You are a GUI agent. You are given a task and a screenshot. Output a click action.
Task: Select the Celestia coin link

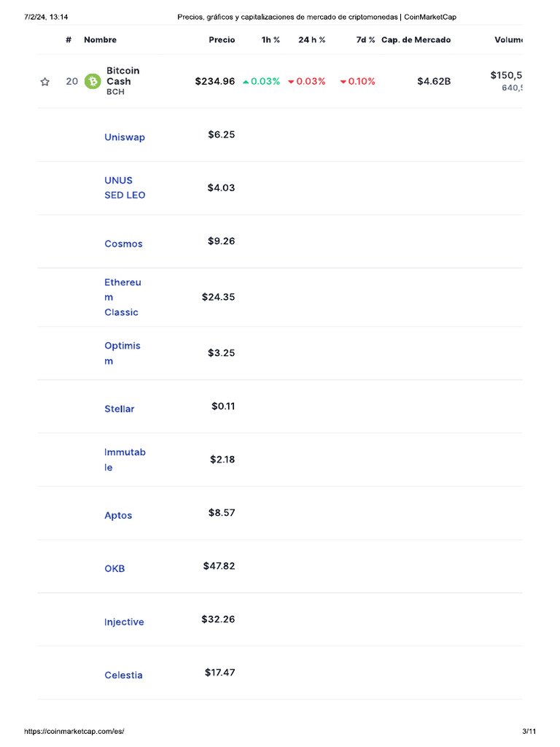click(x=123, y=676)
